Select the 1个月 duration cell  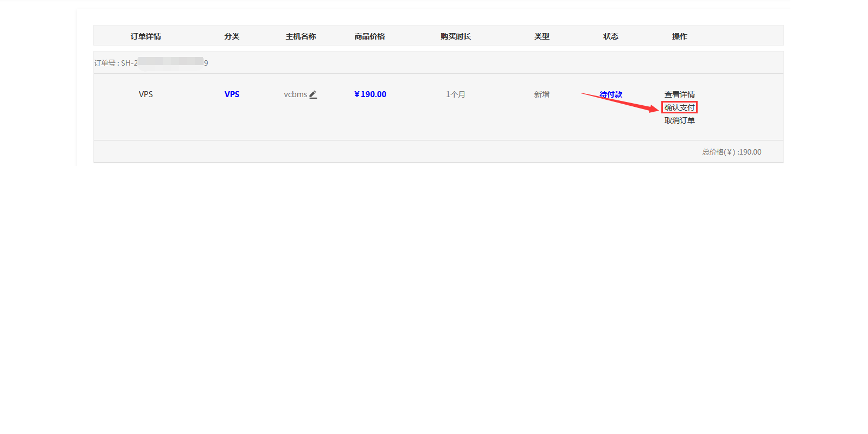(456, 94)
